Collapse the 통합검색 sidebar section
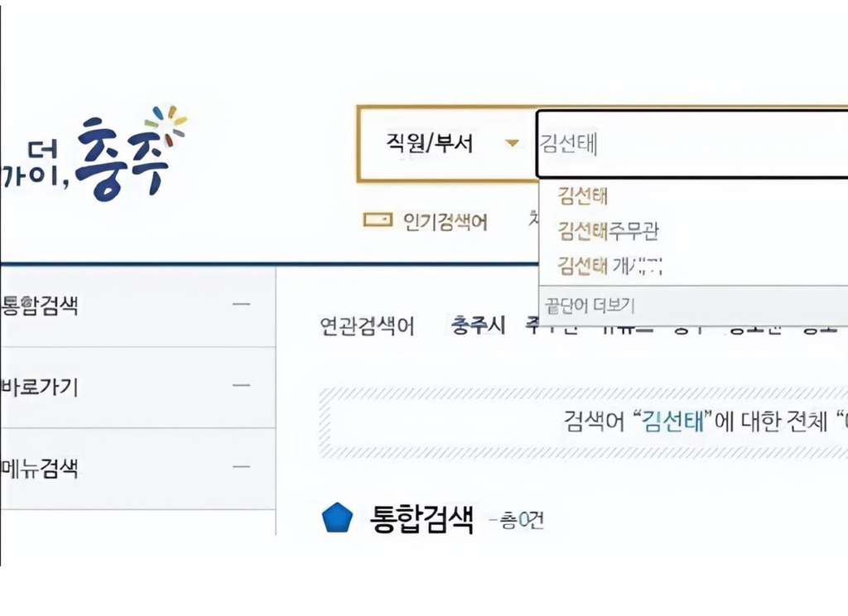848x616 pixels. [241, 305]
